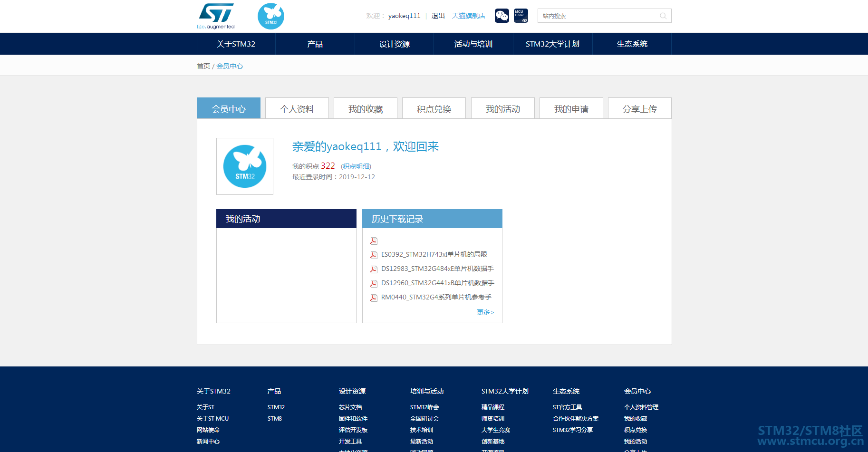Viewport: 868px width, 452px height.
Task: Open the 积点明细 points detail link
Action: [x=356, y=166]
